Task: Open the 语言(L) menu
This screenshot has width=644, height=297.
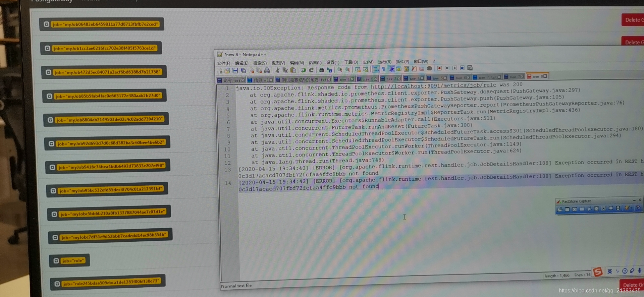Action: (315, 62)
